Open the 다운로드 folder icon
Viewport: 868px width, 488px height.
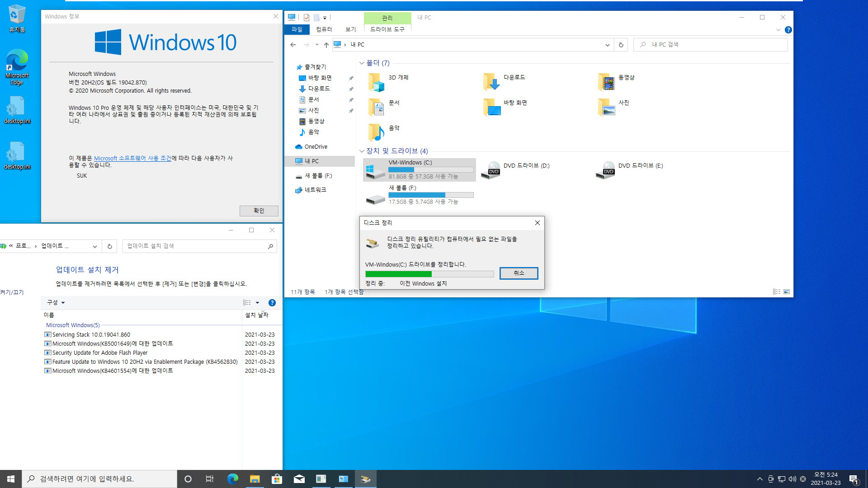[x=491, y=82]
